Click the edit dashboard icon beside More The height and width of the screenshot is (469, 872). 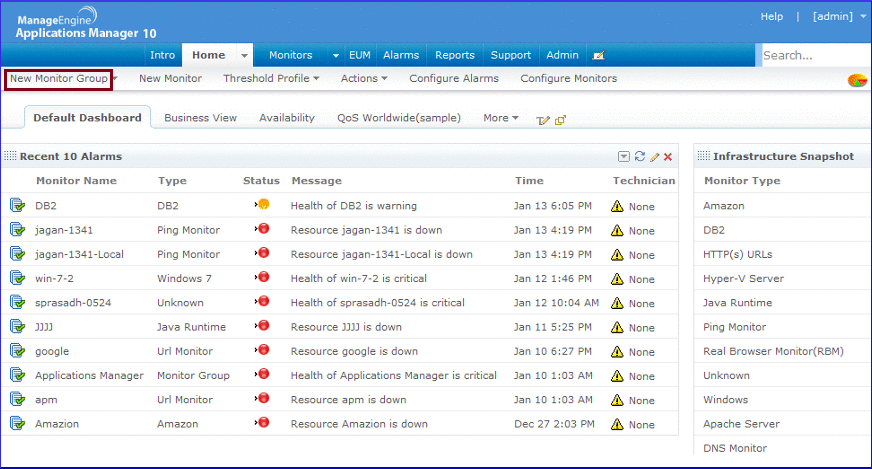(542, 120)
